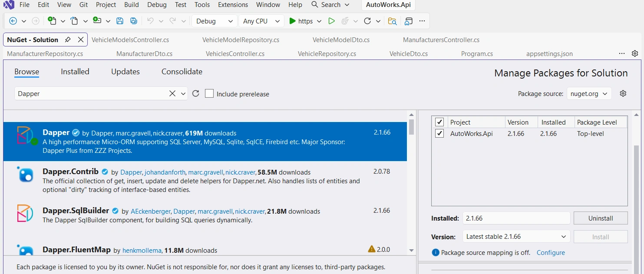Screen dimensions: 644x274
Task: Click the package list scroll-down arrow
Action: [x=411, y=251]
